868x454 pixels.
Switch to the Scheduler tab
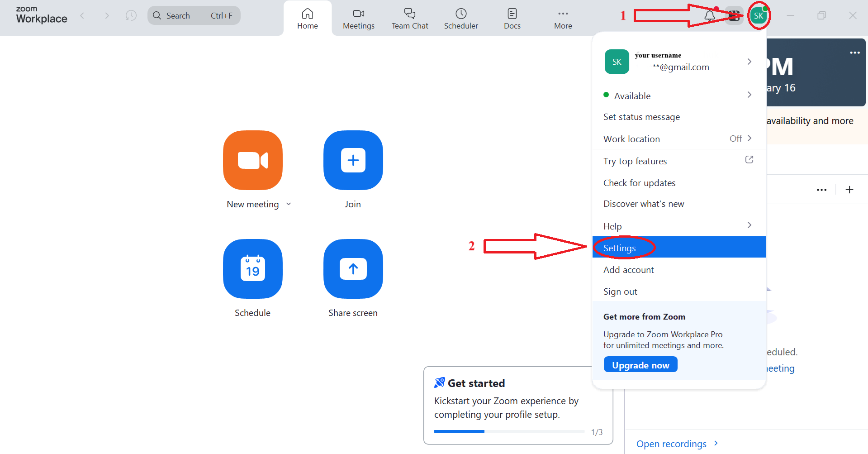[460, 19]
